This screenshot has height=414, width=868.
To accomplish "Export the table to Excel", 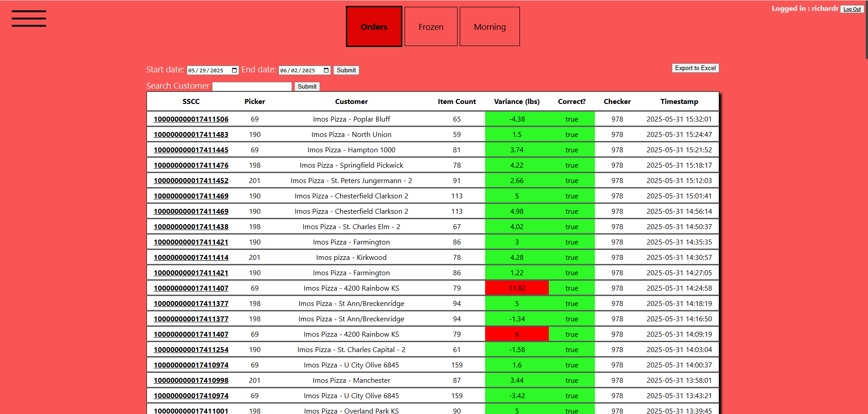I will click(x=695, y=68).
